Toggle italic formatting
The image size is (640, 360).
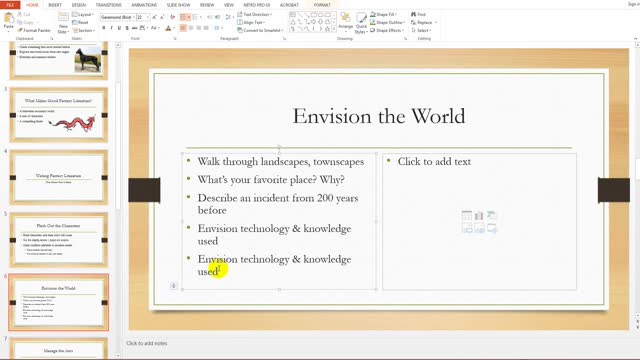tap(111, 28)
